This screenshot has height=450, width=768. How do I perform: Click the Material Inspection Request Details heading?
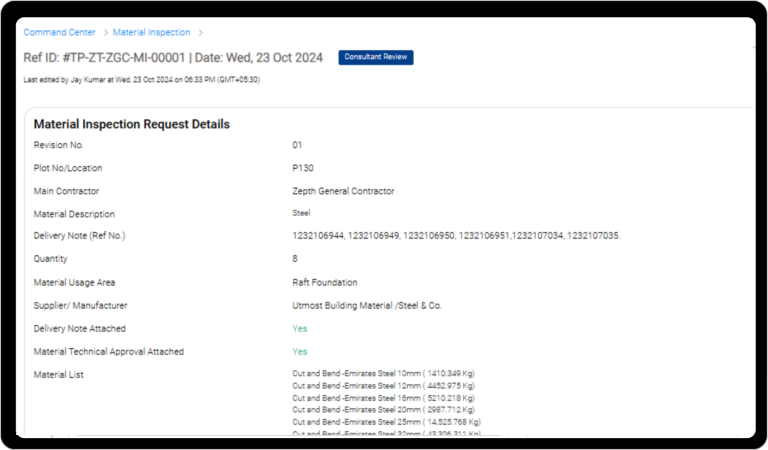tap(132, 125)
